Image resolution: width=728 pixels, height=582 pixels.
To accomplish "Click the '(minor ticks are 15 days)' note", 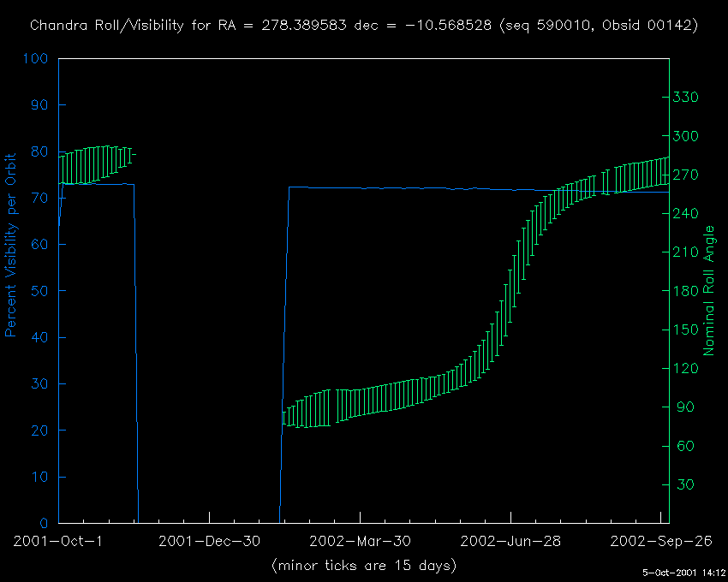I will tap(363, 566).
